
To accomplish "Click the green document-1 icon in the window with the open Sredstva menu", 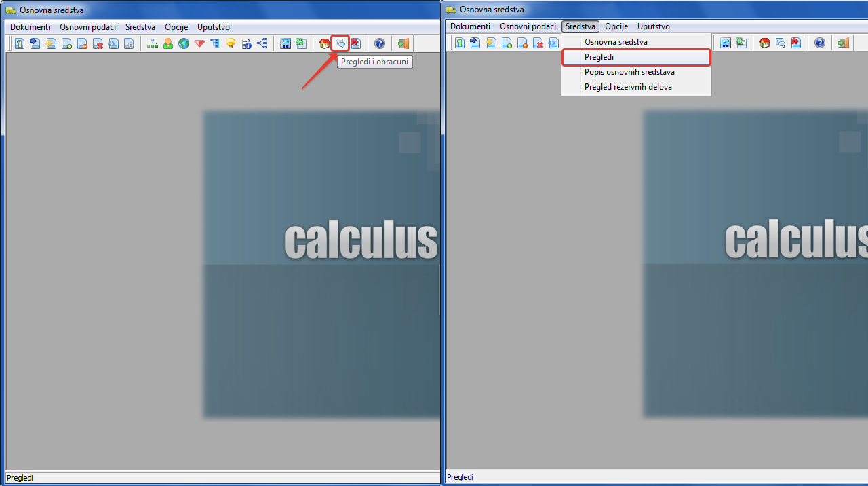I will click(460, 43).
